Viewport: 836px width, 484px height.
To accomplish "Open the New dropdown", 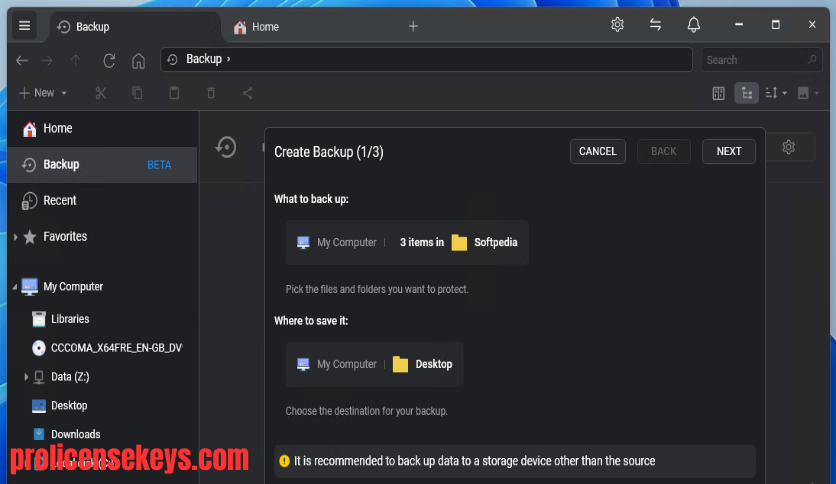I will pyautogui.click(x=43, y=93).
